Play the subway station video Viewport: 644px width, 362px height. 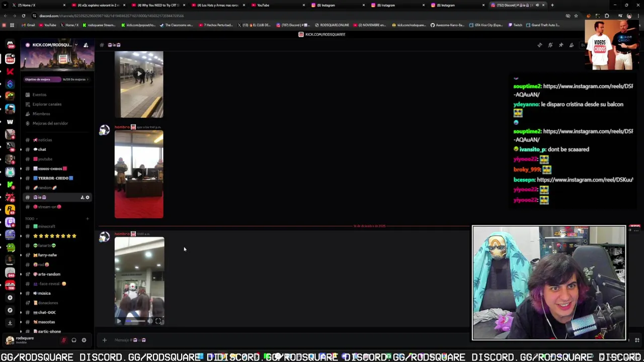(139, 74)
